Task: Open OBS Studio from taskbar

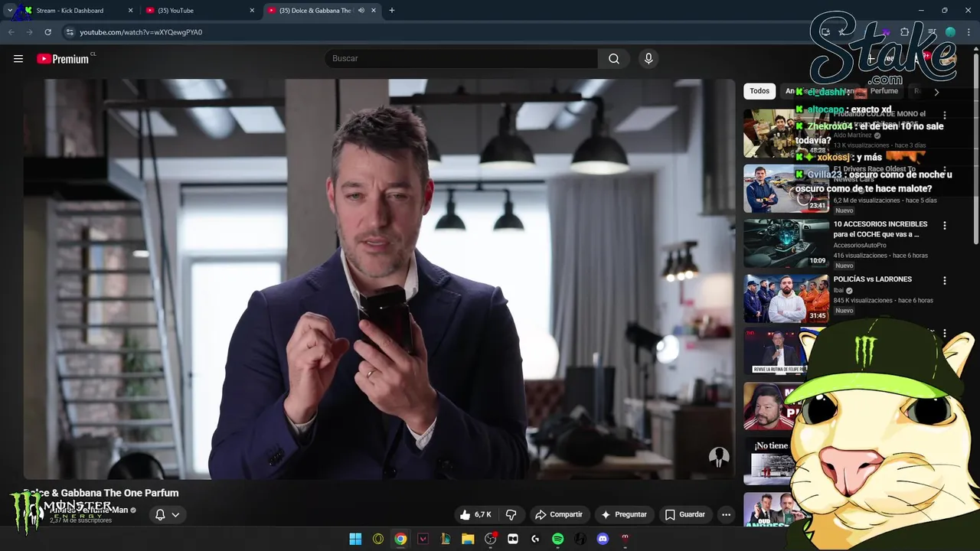Action: 491,539
